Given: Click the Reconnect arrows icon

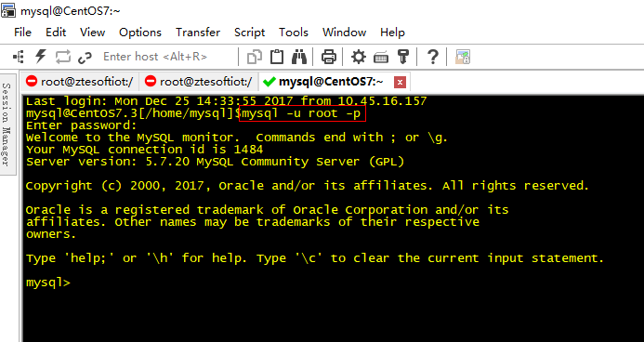Looking at the screenshot, I should (x=63, y=57).
